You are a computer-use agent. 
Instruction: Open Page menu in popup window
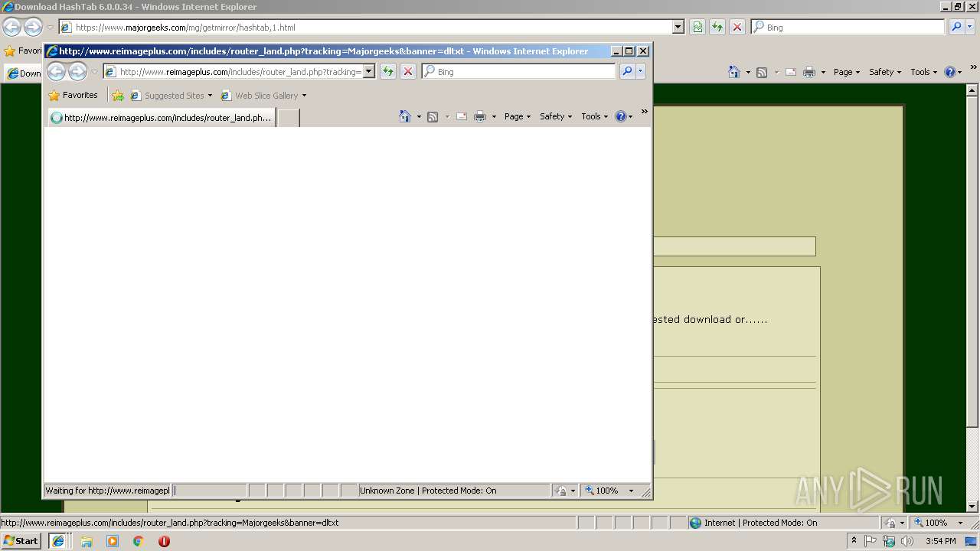coord(518,116)
